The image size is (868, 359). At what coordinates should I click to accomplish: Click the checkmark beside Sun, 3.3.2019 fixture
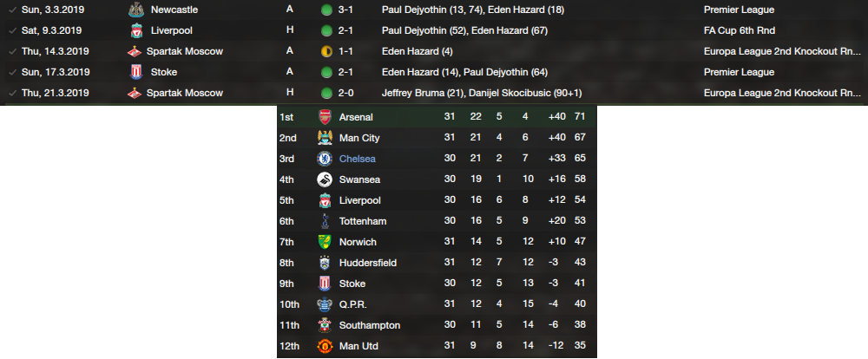pyautogui.click(x=12, y=10)
